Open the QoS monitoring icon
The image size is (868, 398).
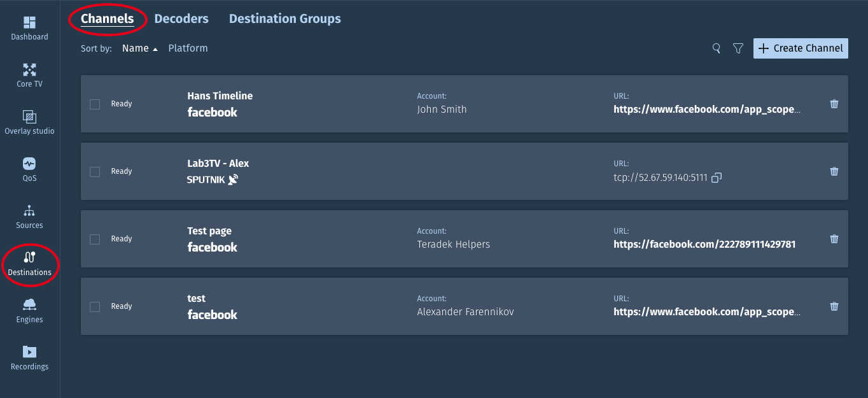(x=29, y=164)
